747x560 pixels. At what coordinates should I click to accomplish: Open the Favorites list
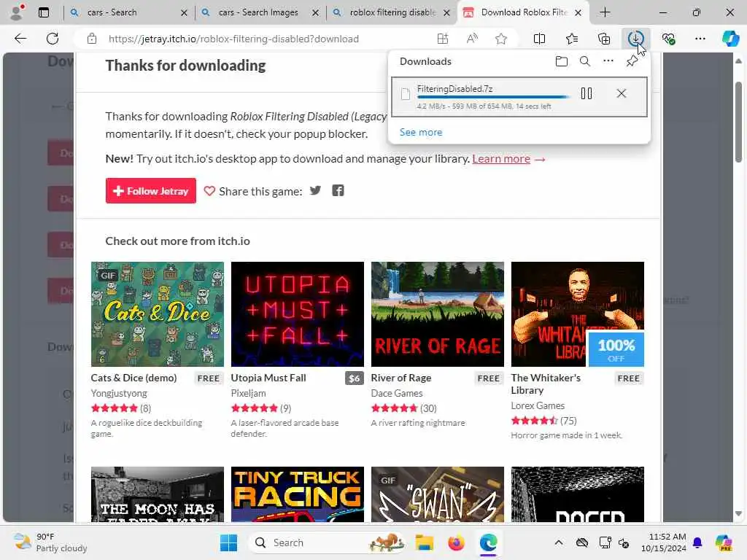(572, 39)
